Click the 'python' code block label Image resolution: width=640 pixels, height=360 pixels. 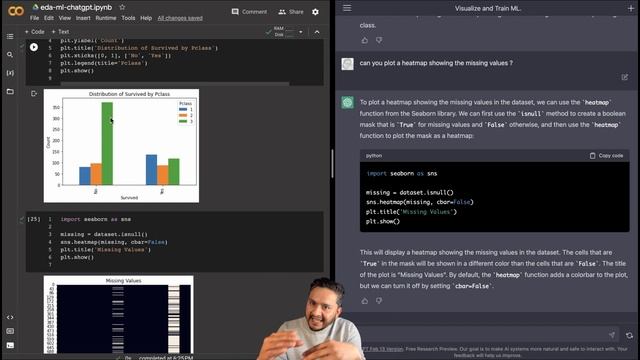pos(374,156)
